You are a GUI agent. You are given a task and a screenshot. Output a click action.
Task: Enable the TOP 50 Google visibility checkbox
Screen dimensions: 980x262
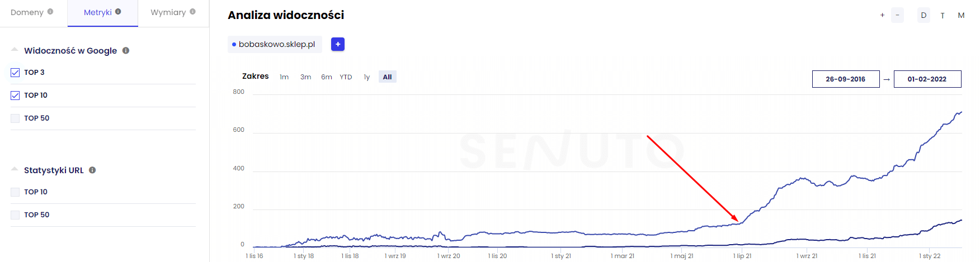click(15, 118)
